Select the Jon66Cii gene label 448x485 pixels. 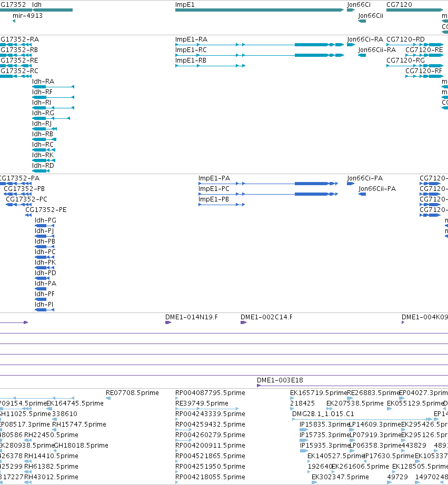pyautogui.click(x=371, y=15)
